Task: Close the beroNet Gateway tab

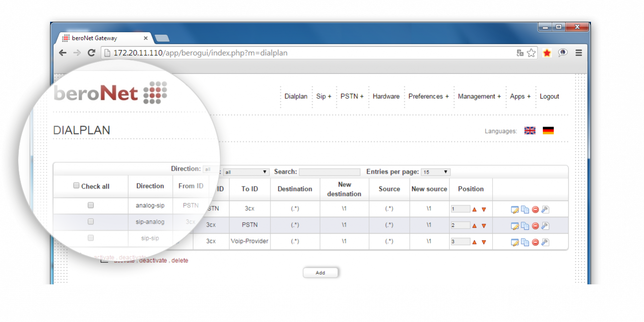Action: tap(145, 38)
